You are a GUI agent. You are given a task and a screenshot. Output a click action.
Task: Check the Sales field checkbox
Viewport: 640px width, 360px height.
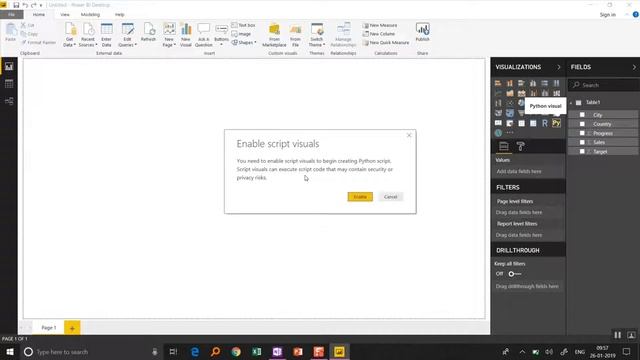coord(582,142)
